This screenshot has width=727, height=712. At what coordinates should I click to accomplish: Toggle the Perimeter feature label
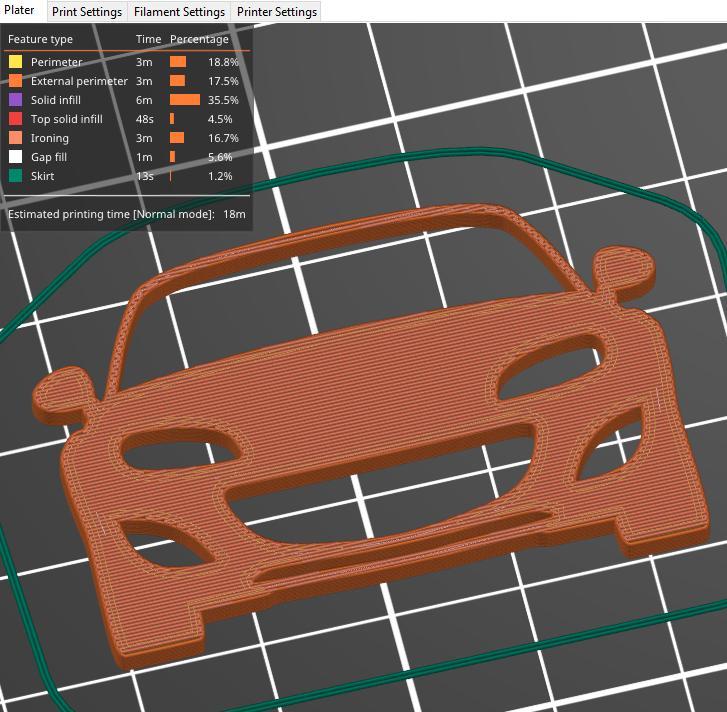coord(56,62)
